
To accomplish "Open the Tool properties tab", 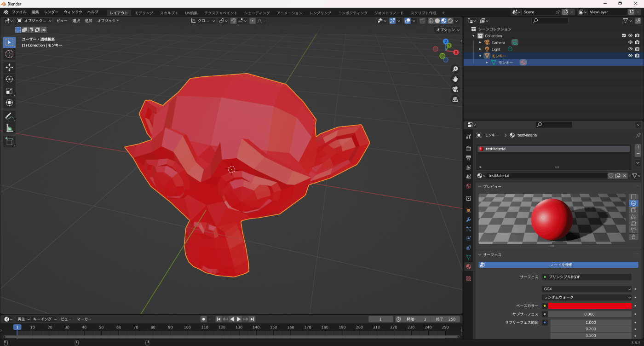I will (468, 137).
